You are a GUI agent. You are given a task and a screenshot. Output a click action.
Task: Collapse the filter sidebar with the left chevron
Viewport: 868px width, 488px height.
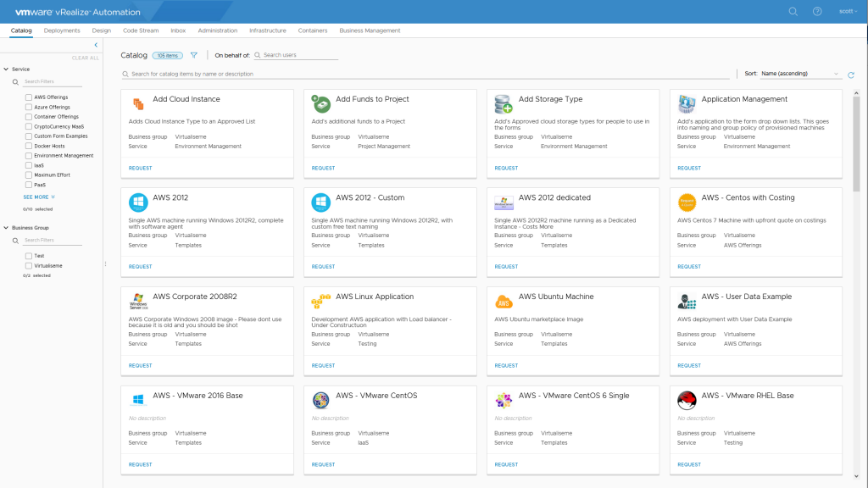point(96,45)
